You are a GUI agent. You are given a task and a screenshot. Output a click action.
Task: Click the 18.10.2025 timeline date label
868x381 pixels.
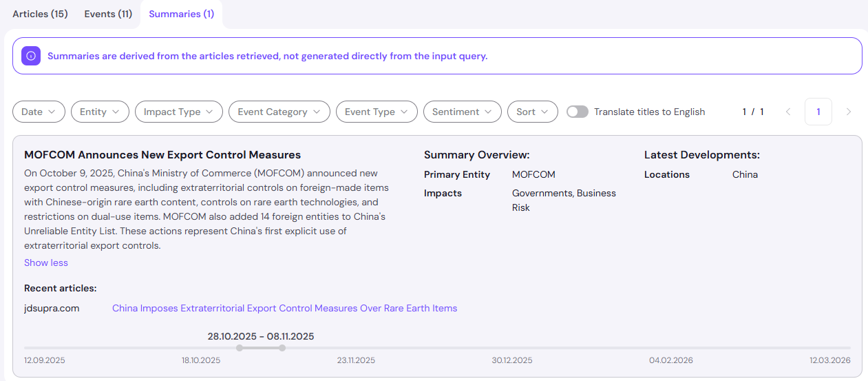[201, 360]
